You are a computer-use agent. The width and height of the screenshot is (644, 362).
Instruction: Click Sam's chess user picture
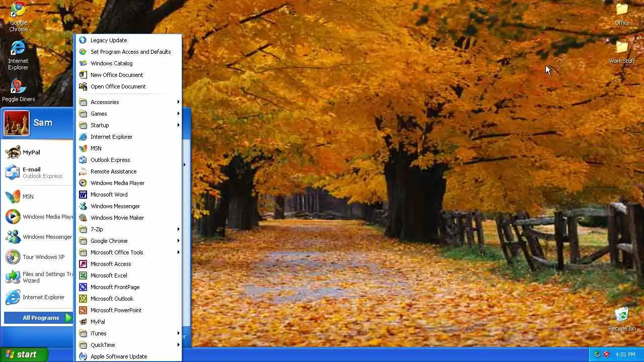[17, 123]
